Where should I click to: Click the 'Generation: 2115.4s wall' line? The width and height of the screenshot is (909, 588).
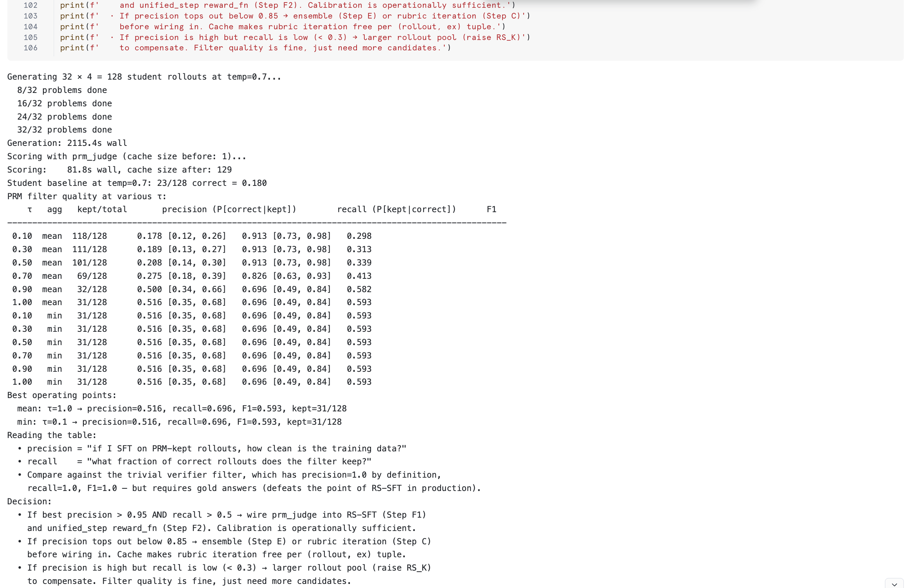click(67, 143)
